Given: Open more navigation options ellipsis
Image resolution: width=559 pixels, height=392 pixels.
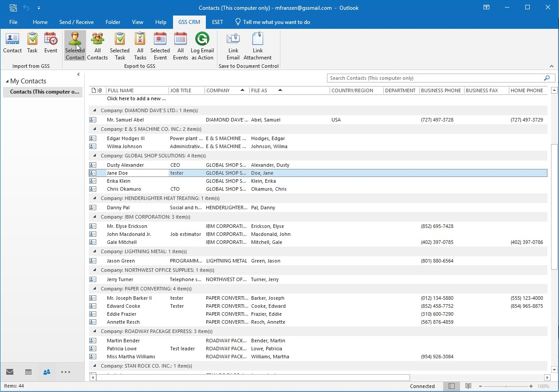Looking at the screenshot, I should pos(66,372).
